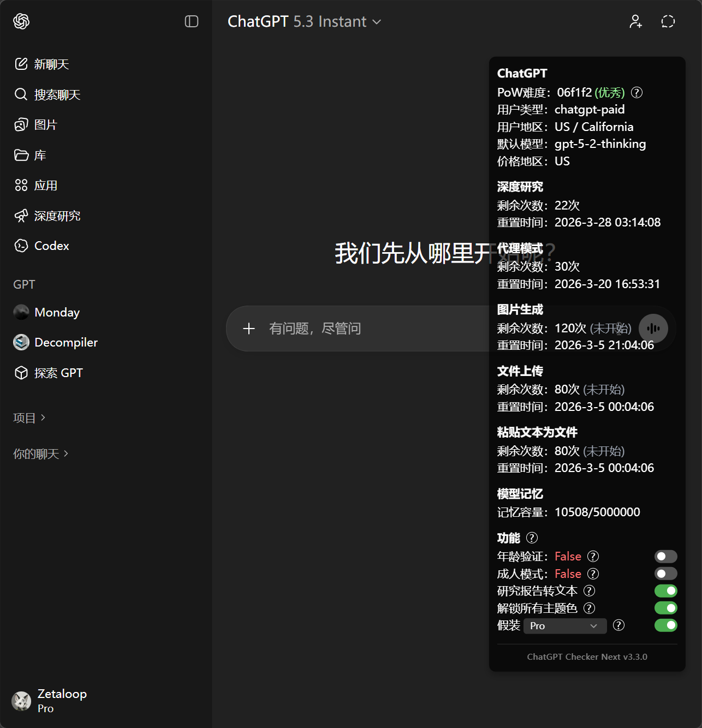Viewport: 702px width, 728px height.
Task: Click the explore GPT cube icon
Action: 21,373
